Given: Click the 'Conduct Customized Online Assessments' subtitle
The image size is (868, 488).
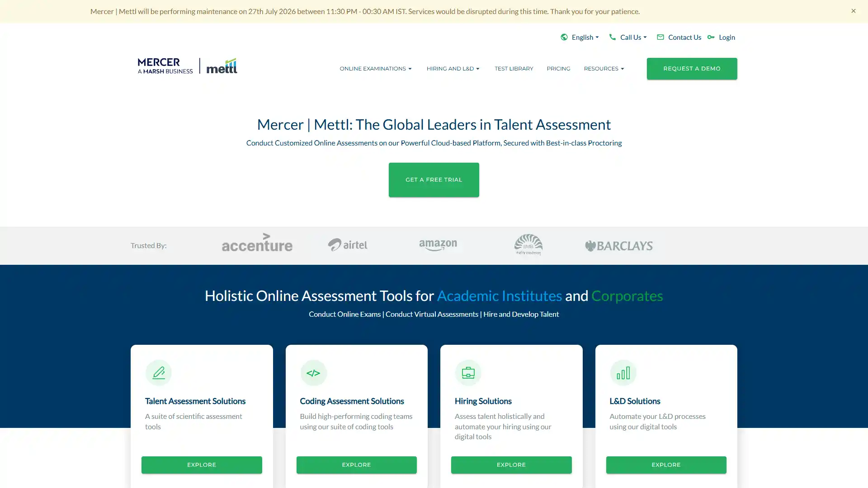Looking at the screenshot, I should point(434,143).
